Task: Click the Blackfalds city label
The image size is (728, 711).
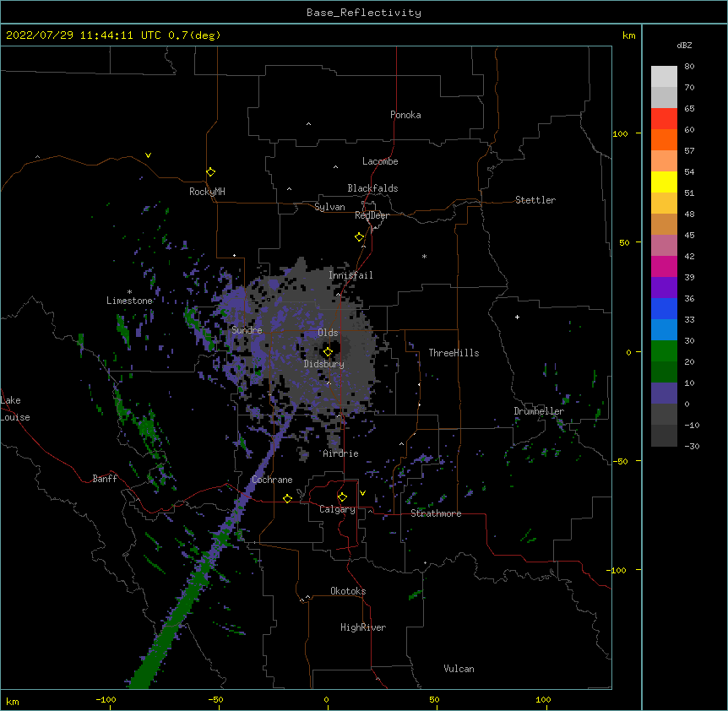Action: click(x=372, y=188)
